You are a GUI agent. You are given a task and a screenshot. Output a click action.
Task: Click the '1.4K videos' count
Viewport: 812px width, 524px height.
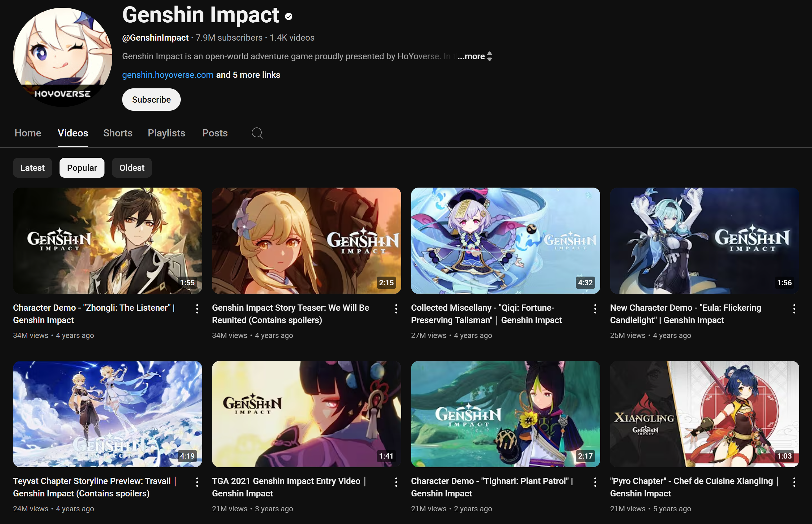coord(292,38)
